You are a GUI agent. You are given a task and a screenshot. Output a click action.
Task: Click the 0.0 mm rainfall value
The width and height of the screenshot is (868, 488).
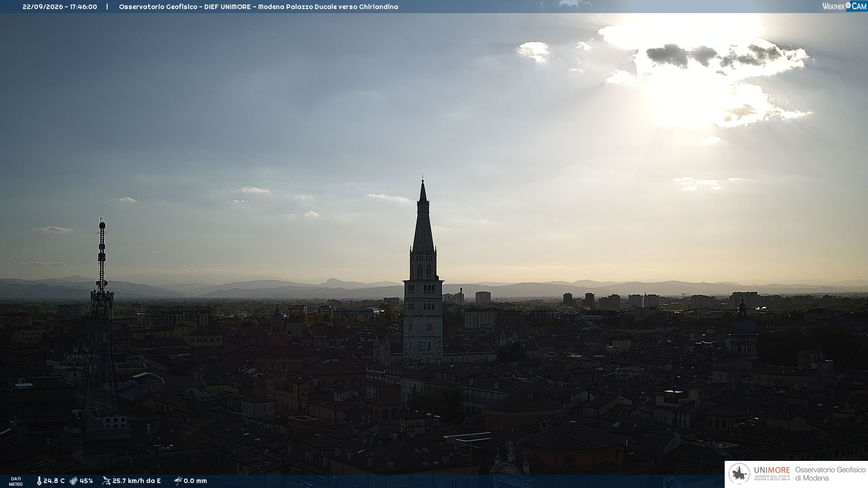[x=195, y=481]
